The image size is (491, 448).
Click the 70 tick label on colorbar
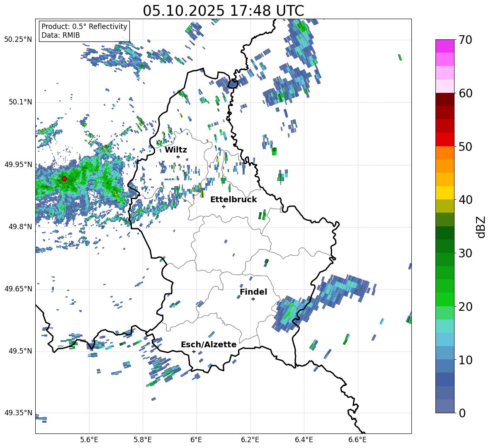pos(465,40)
